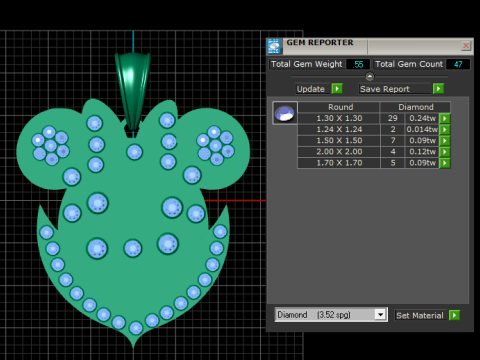Select the 2.00 X 2.00 size cell

tap(339, 152)
